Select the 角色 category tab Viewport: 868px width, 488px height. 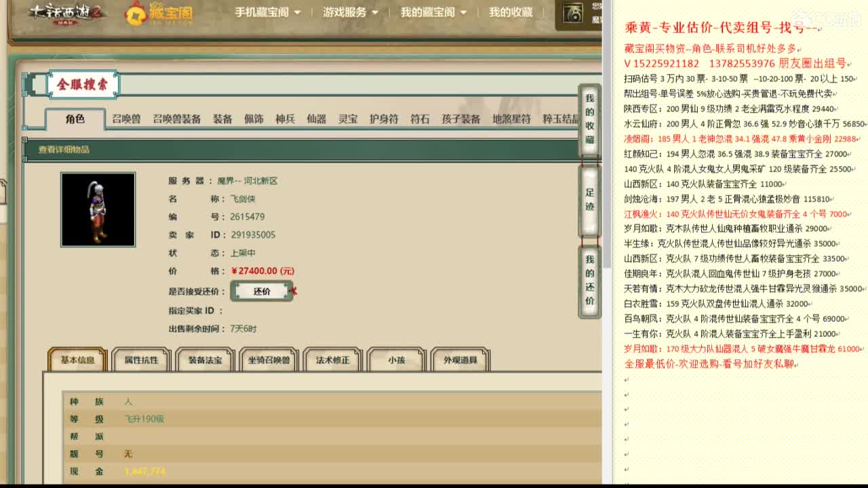pyautogui.click(x=75, y=119)
